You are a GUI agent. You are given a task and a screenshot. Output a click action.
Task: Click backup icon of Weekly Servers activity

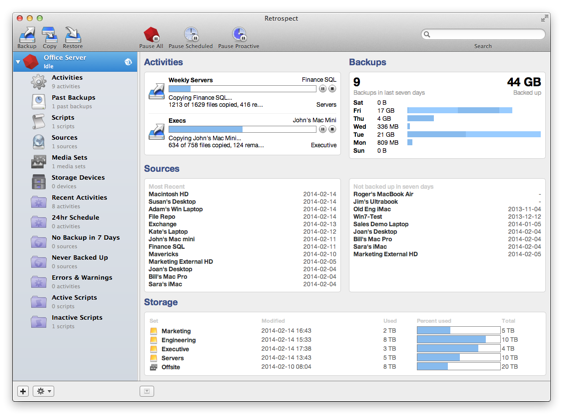tap(157, 91)
